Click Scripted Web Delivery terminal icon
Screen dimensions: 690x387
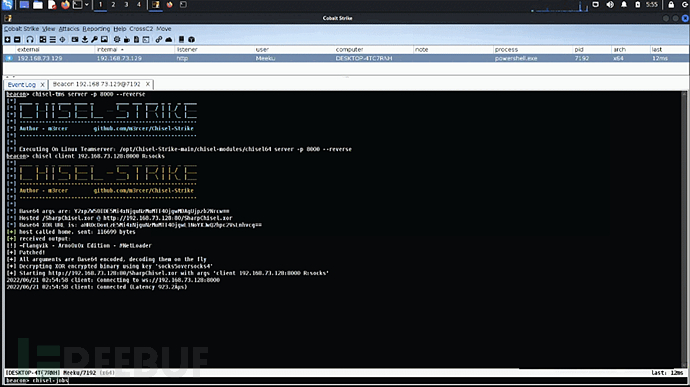pyautogui.click(x=146, y=40)
